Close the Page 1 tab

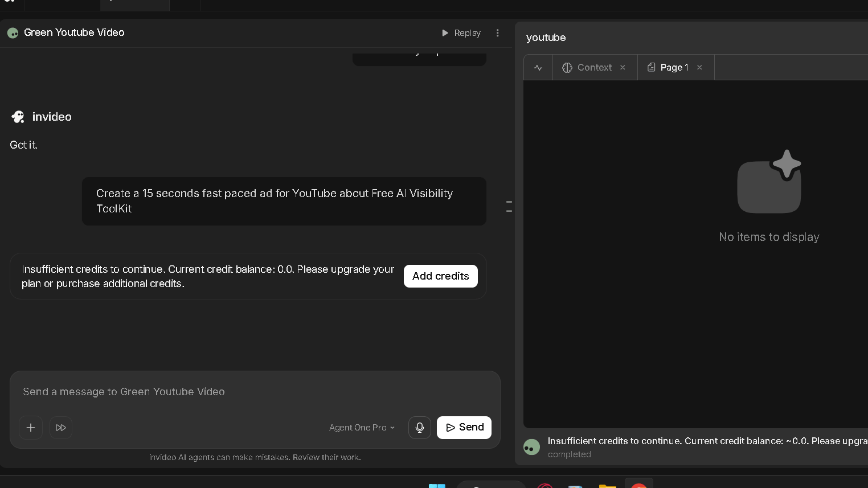pyautogui.click(x=699, y=67)
